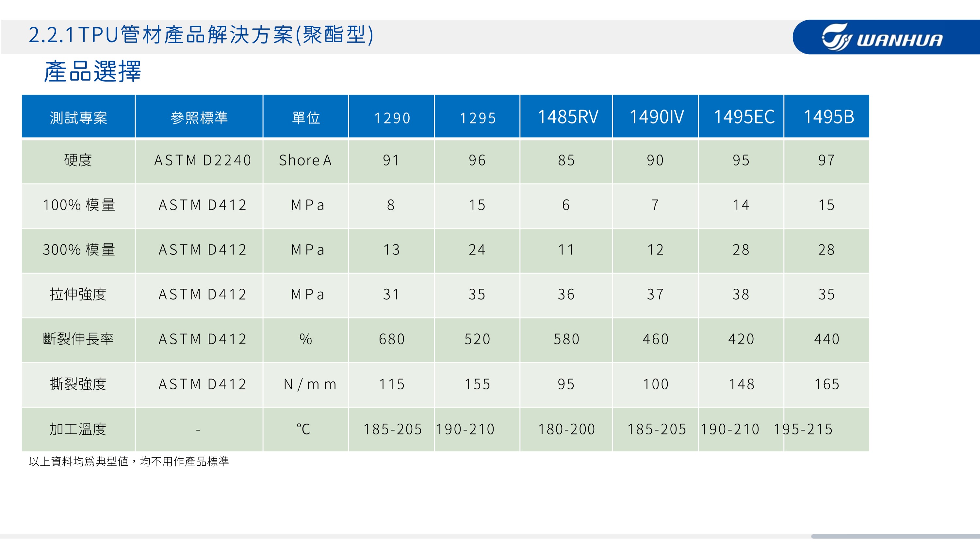Click elongation value '440'
The width and height of the screenshot is (980, 551).
[x=827, y=339]
